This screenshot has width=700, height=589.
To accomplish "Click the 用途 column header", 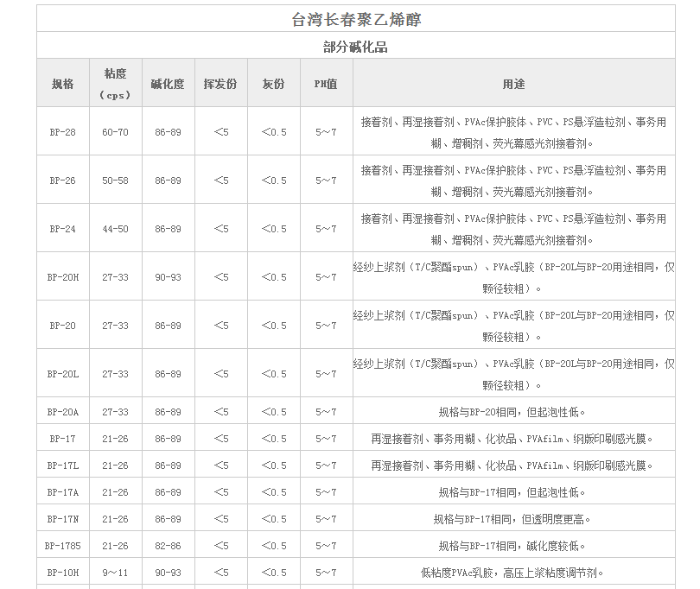I will pyautogui.click(x=513, y=84).
